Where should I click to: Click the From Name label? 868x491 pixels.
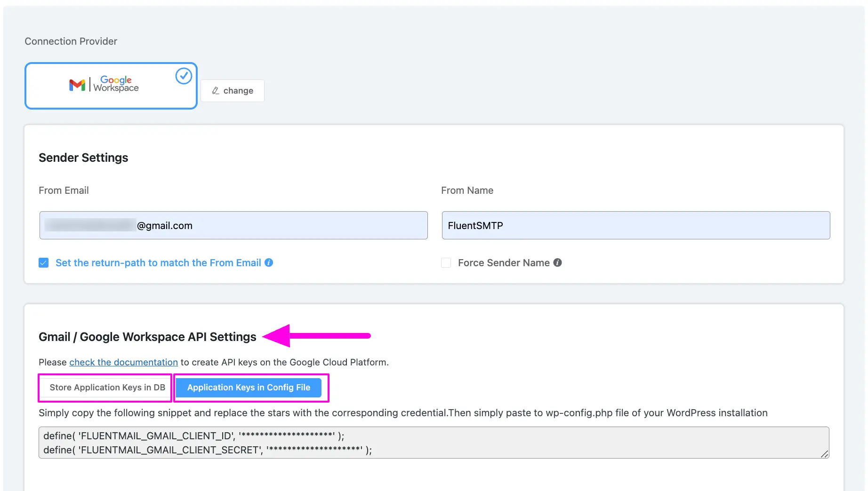pyautogui.click(x=467, y=190)
